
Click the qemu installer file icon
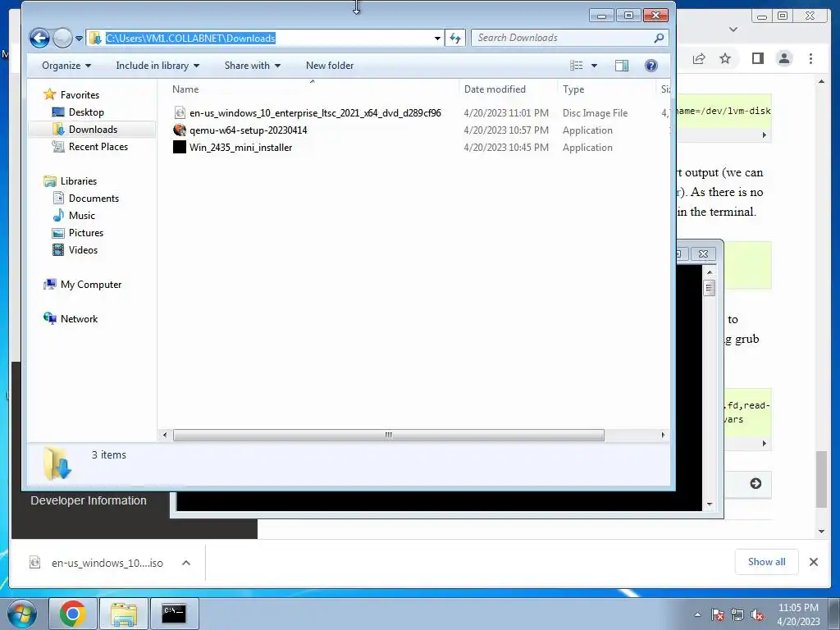[180, 130]
